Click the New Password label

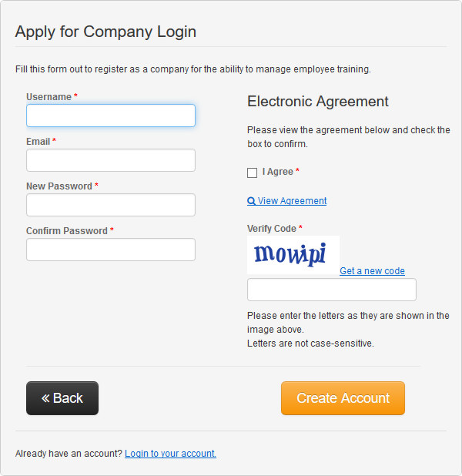coord(59,186)
